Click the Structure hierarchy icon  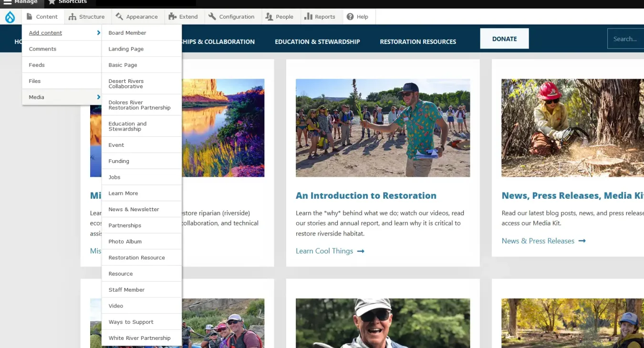pyautogui.click(x=72, y=17)
